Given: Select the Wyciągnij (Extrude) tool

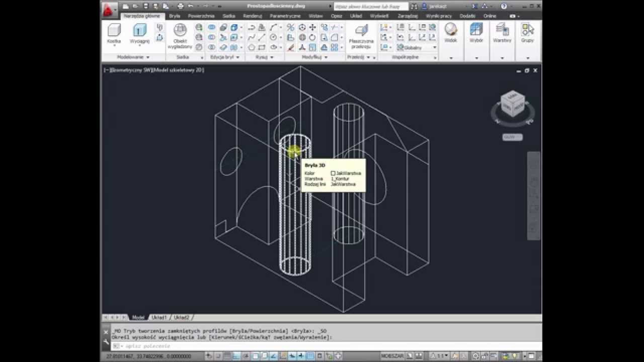Looking at the screenshot, I should coord(139,33).
